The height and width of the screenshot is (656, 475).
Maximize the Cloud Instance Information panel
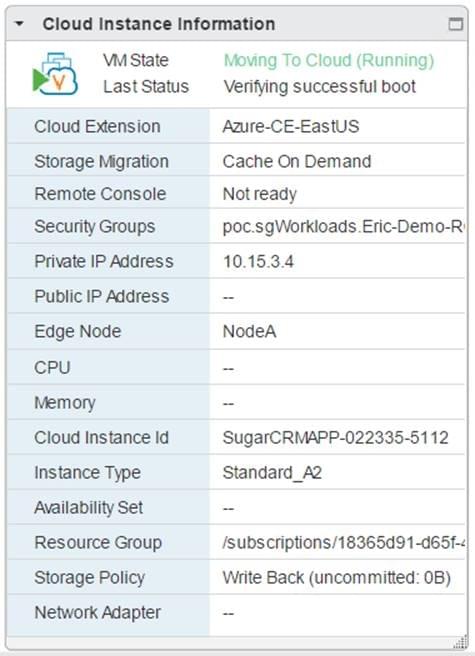click(456, 24)
